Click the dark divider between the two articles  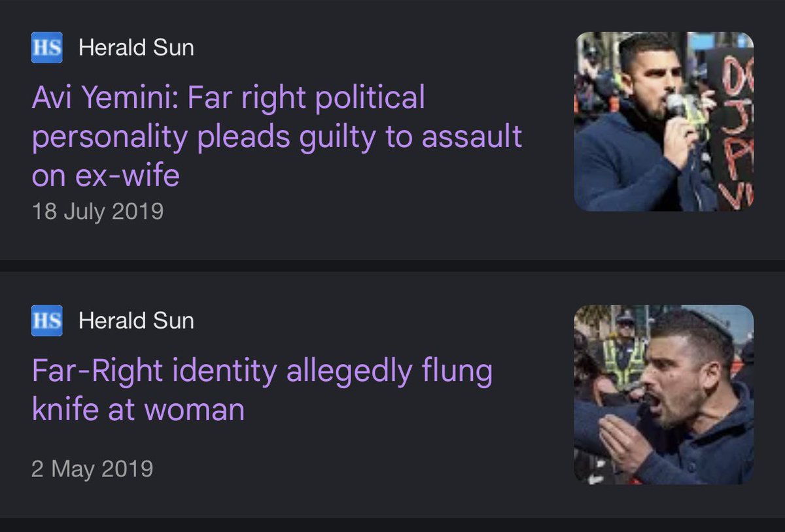tap(392, 266)
